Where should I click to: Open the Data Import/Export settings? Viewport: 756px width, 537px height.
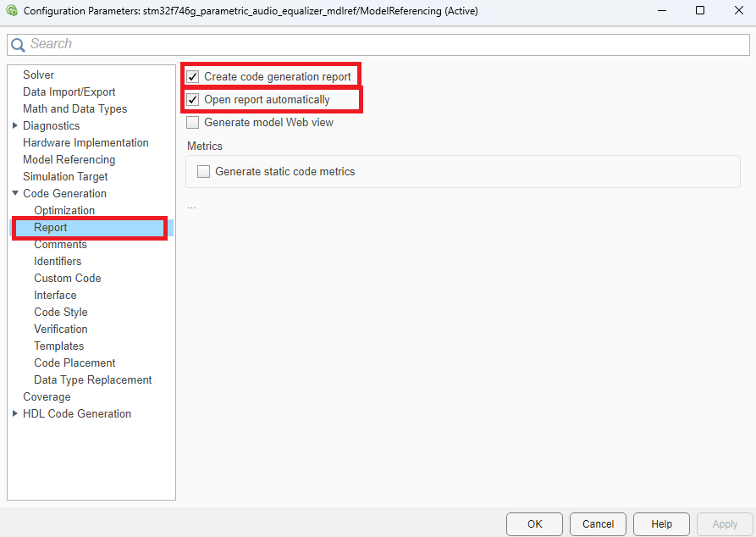pyautogui.click(x=69, y=91)
